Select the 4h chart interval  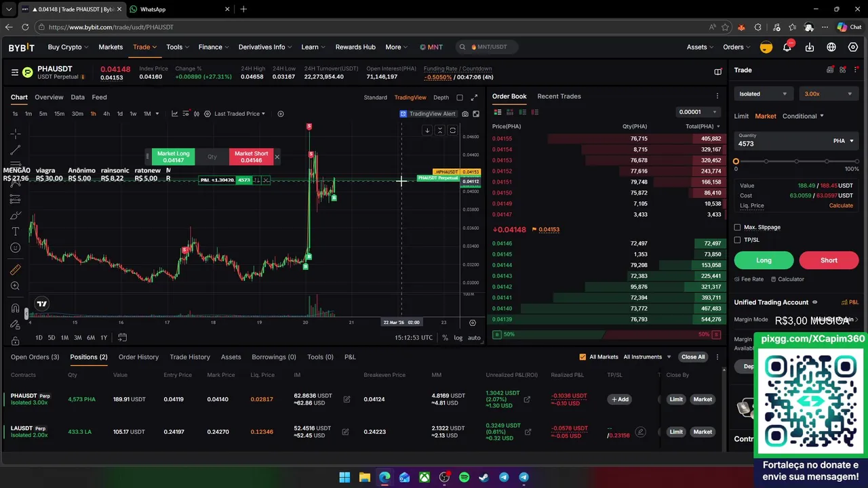pos(106,114)
